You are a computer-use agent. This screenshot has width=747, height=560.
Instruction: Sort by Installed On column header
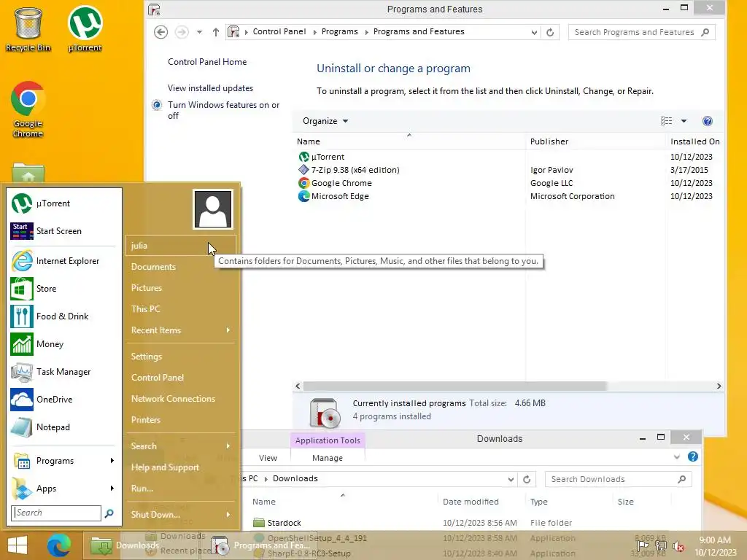tap(694, 141)
